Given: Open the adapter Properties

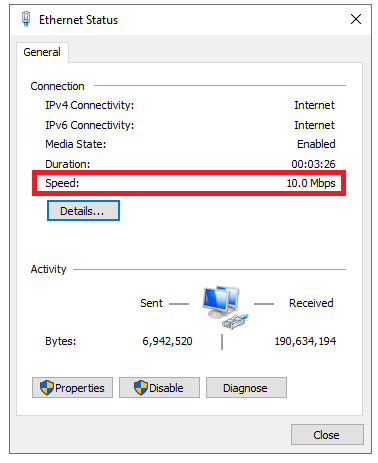Looking at the screenshot, I should (x=72, y=388).
